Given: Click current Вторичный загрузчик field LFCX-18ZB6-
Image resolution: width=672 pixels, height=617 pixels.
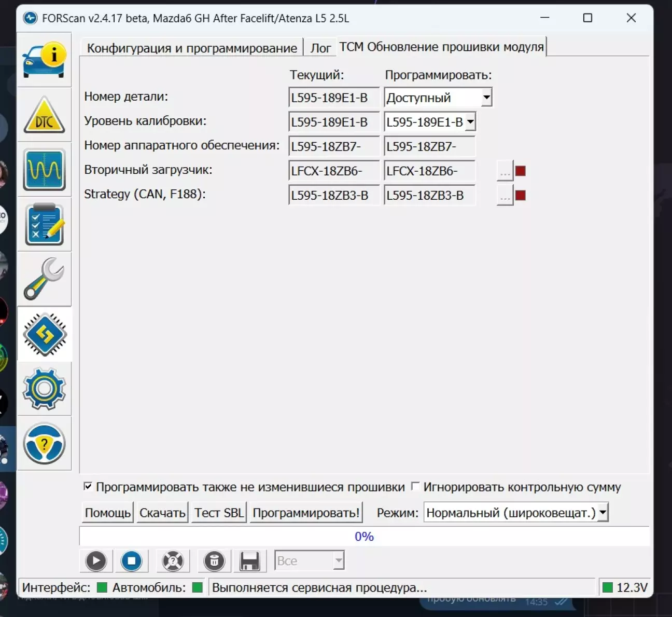Looking at the screenshot, I should click(334, 171).
